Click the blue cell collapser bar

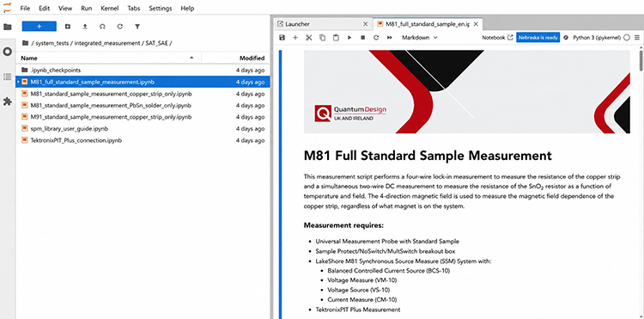coord(281,185)
